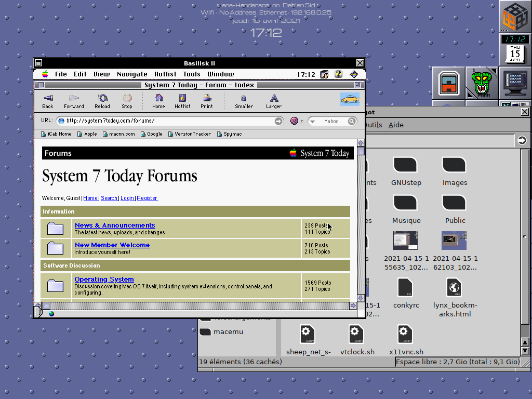Open the Hotlist menu in menu bar
532x399 pixels.
click(165, 74)
